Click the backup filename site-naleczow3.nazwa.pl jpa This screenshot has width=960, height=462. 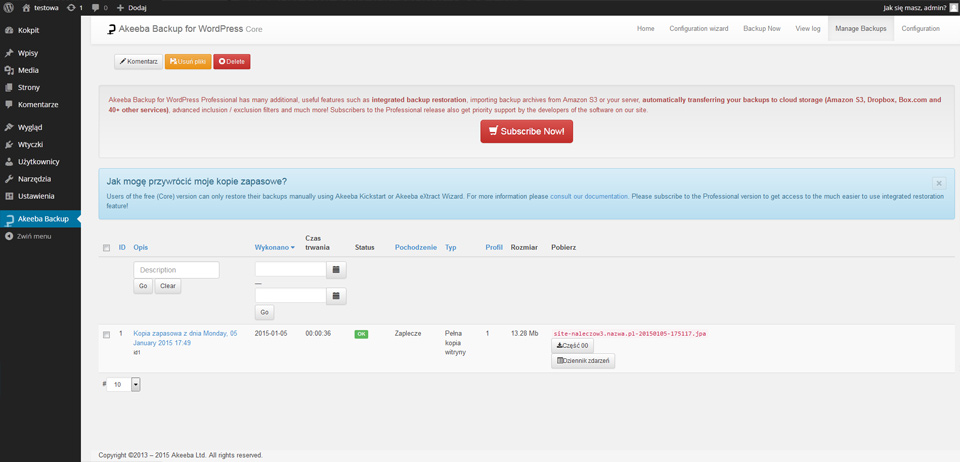630,333
